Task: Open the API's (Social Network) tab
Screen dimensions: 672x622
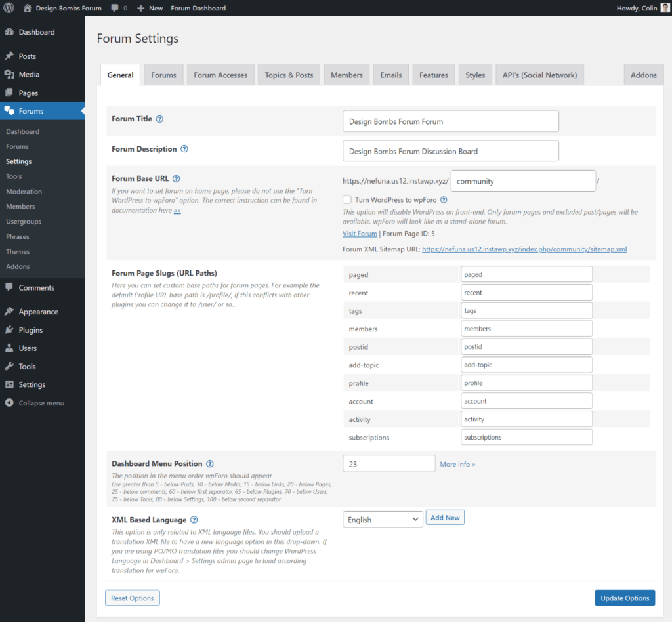Action: pos(539,75)
